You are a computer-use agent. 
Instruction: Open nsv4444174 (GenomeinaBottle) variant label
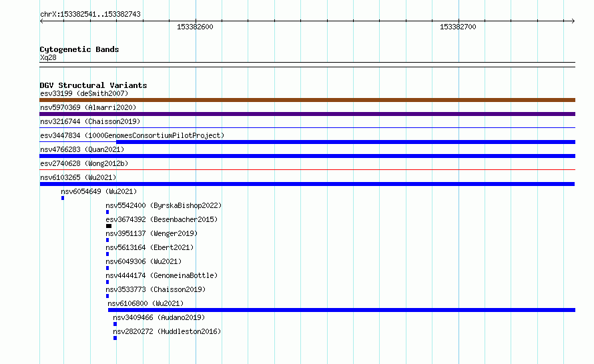162,275
